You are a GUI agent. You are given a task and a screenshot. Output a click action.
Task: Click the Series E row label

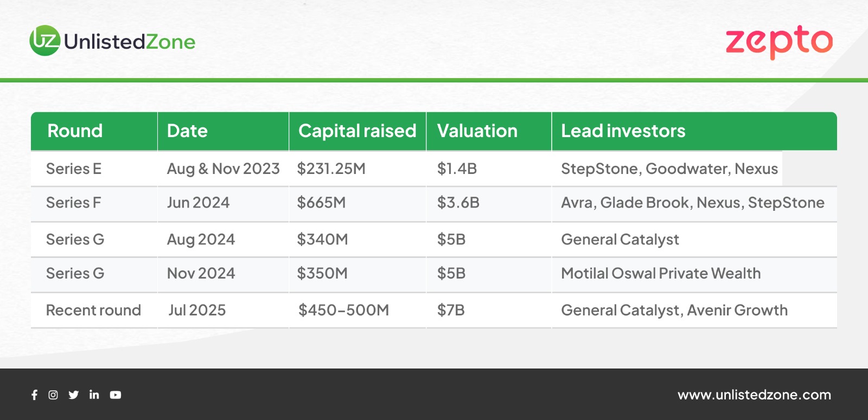(x=74, y=169)
